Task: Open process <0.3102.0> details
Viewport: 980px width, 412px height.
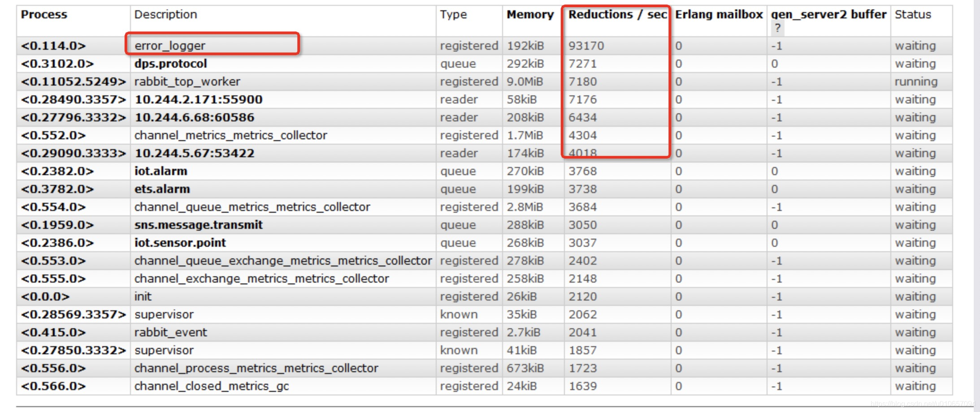Action: (57, 64)
